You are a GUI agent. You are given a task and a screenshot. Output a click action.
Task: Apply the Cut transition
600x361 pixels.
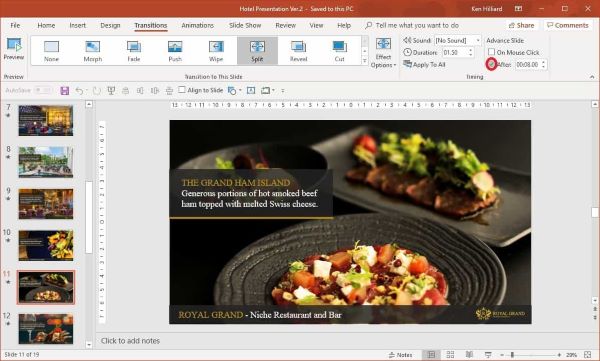(x=339, y=51)
